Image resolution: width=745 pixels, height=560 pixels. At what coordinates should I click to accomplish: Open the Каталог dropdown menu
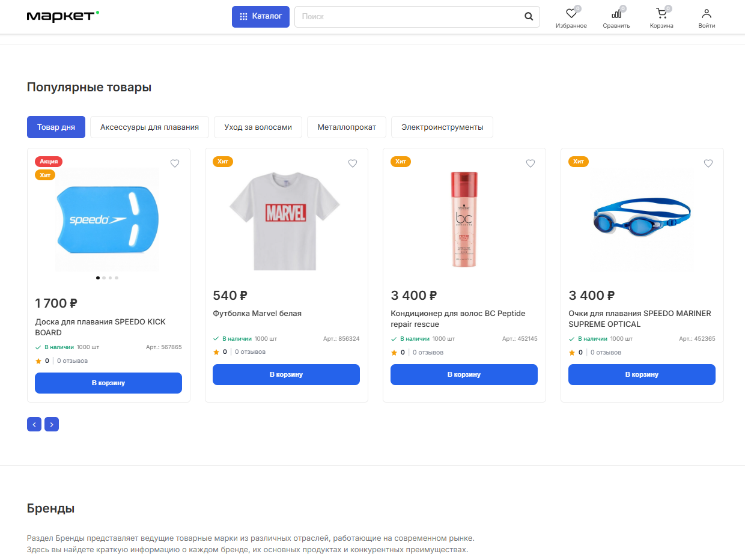[x=261, y=17]
